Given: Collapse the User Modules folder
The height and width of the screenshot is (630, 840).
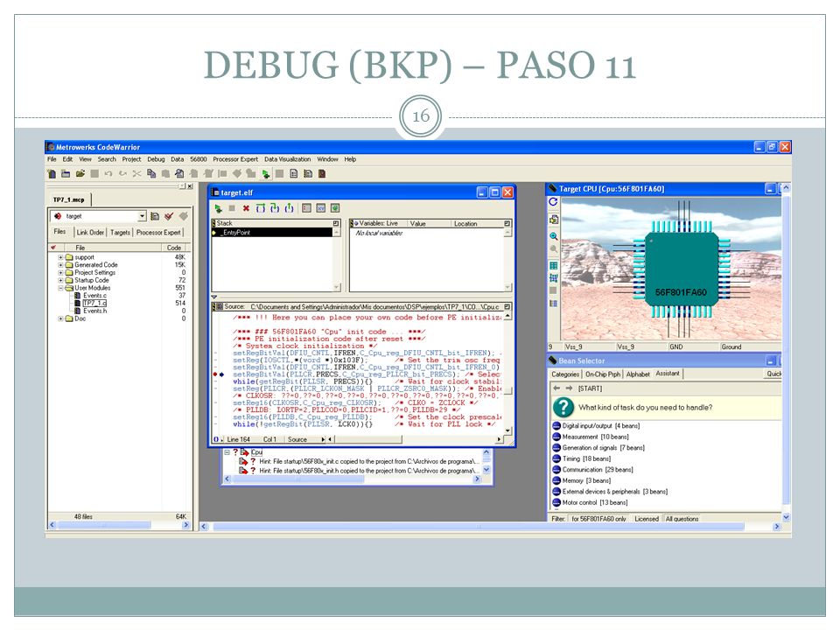Looking at the screenshot, I should [x=60, y=288].
